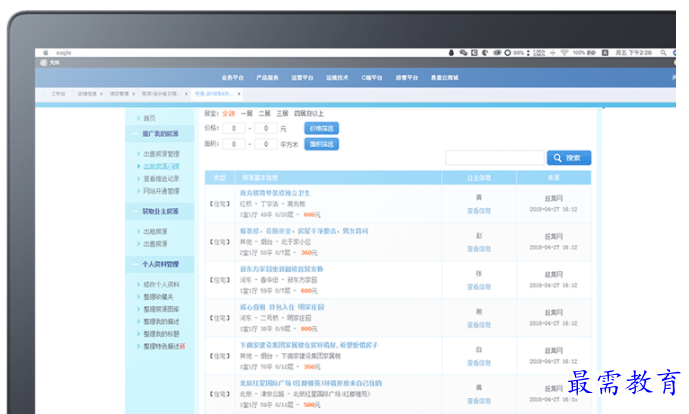The height and width of the screenshot is (414, 689).
Task: Open Spotlight search magnifier icon
Action: point(663,53)
